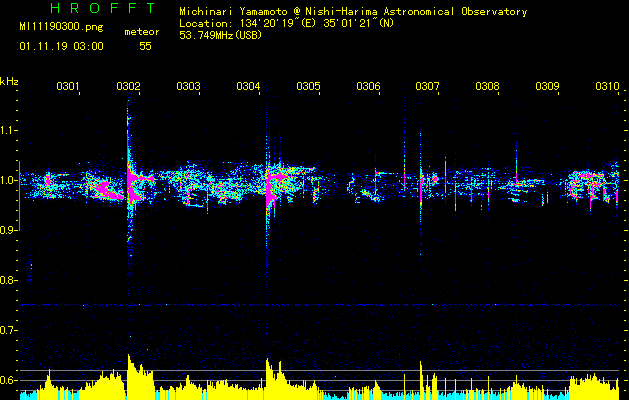Click the 1.1 kHz axis label
The width and height of the screenshot is (629, 400).
[9, 130]
